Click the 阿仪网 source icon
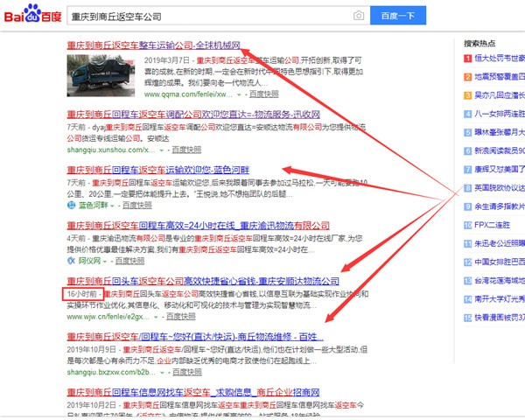The height and width of the screenshot is (420, 525). (72, 262)
